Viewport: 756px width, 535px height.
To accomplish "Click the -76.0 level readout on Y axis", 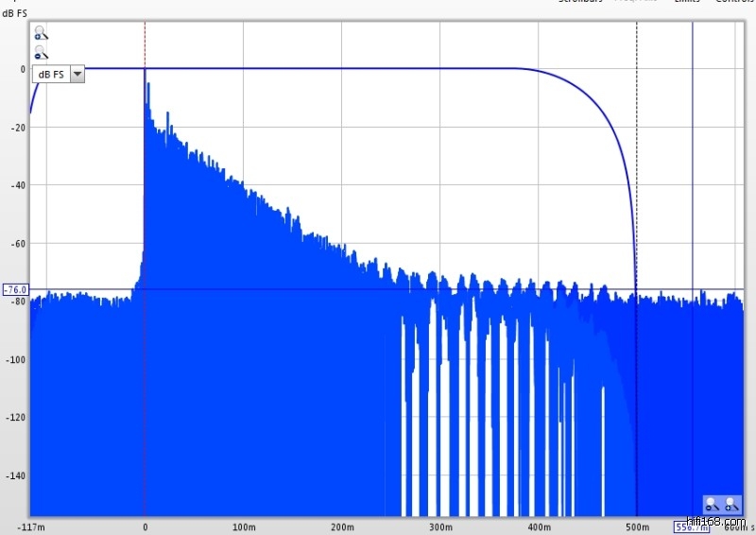I will point(15,289).
